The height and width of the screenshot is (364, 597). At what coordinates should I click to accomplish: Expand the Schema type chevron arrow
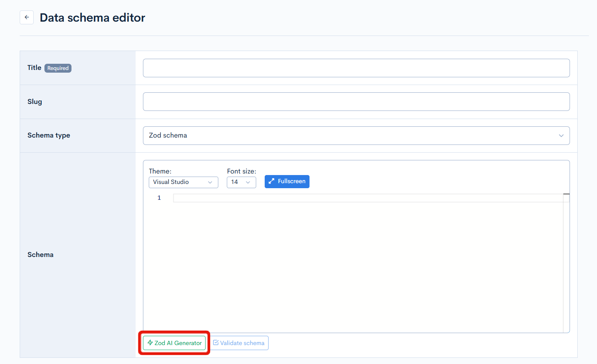(561, 136)
